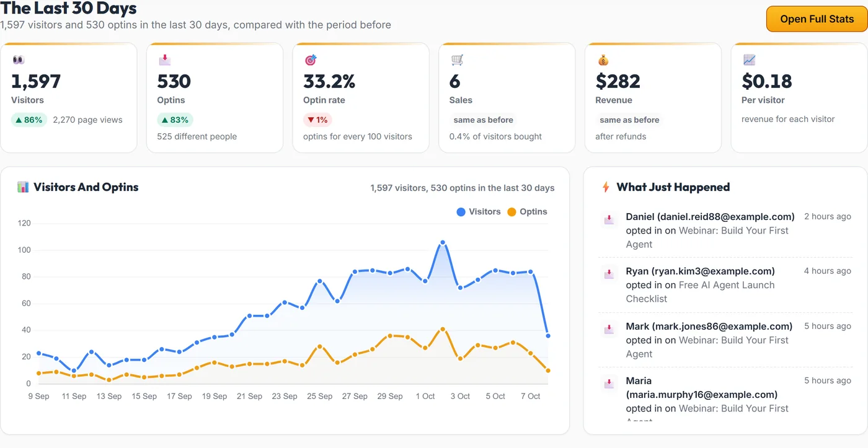Image resolution: width=868 pixels, height=448 pixels.
Task: Click the 86% increase badge on Visitors
Action: 29,120
